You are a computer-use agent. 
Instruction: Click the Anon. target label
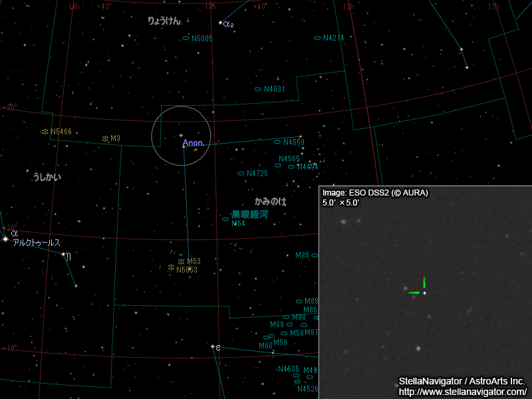193,143
